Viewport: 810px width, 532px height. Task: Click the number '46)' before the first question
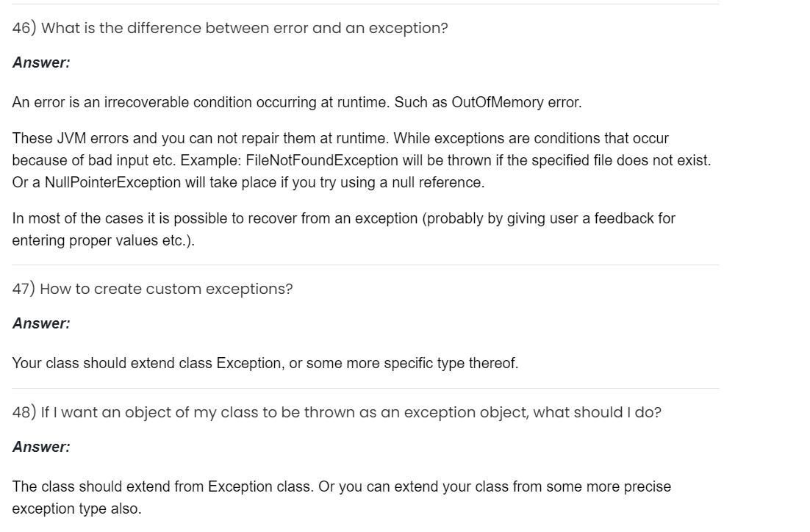tap(24, 29)
